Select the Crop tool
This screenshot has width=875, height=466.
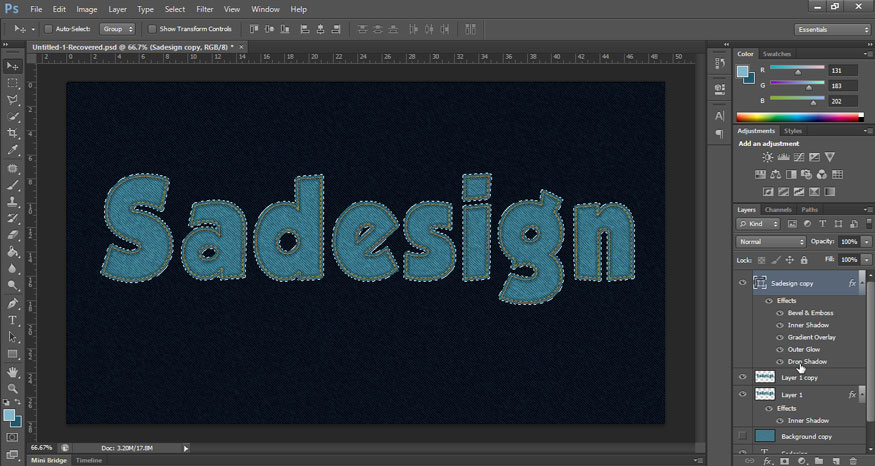pyautogui.click(x=12, y=133)
